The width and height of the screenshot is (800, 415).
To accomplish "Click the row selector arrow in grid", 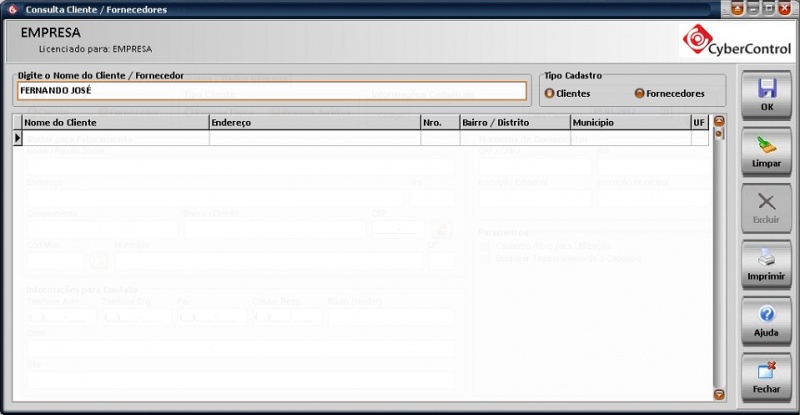I will point(17,138).
